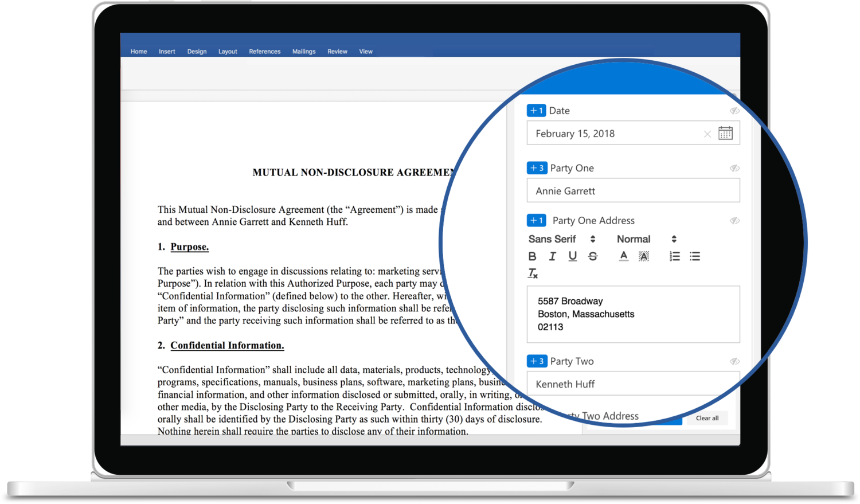Clear text formatting with Tx icon
Screen dimensions: 860x504
pos(533,274)
